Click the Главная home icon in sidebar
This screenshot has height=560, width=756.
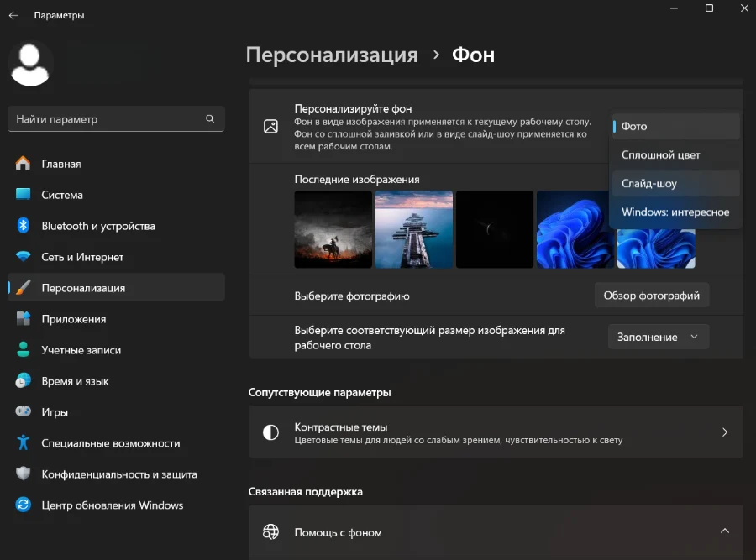(24, 164)
